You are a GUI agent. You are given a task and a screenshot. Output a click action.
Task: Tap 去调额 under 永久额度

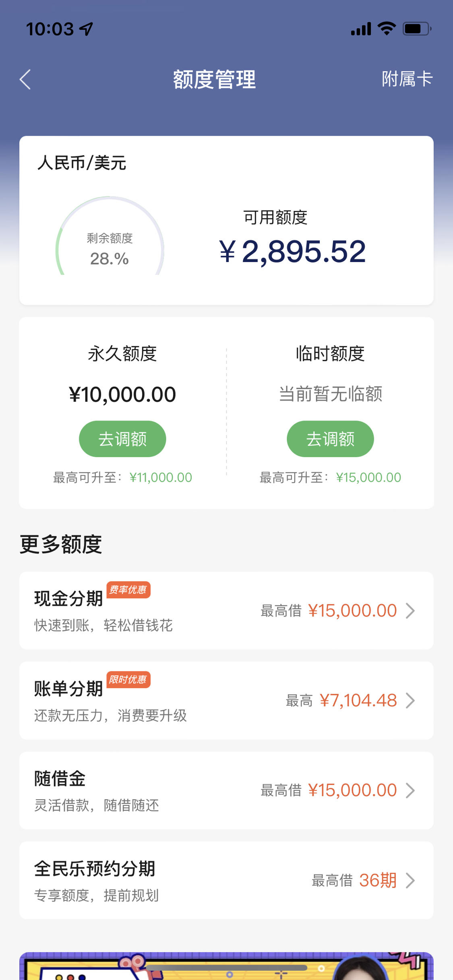122,439
